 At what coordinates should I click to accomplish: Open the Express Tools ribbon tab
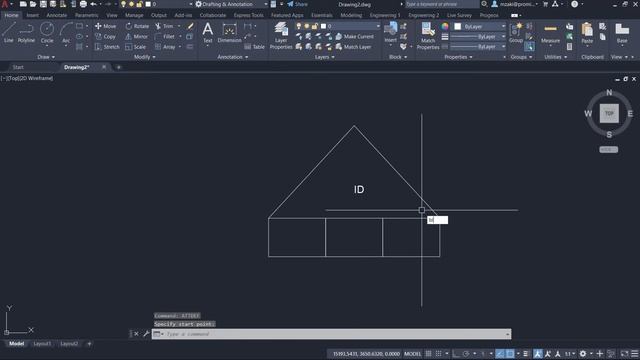248,15
